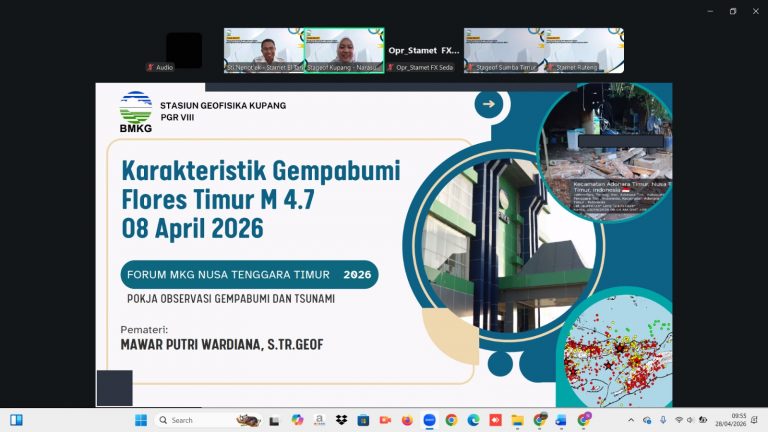Click the BMKG logo on the slide
The image size is (768, 432).
click(x=136, y=112)
